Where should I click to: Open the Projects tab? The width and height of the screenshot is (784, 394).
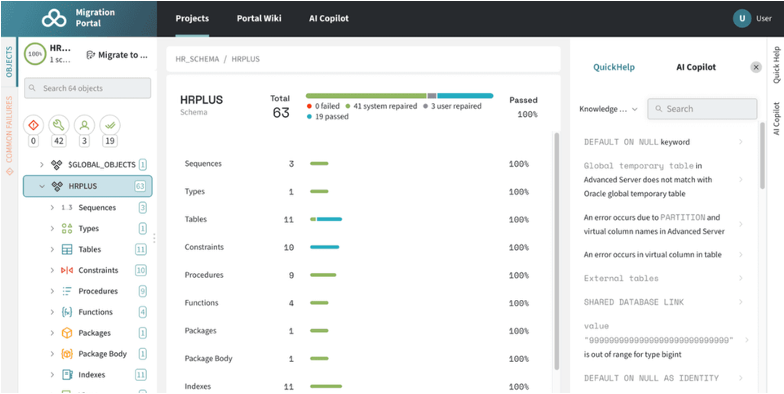tap(192, 18)
